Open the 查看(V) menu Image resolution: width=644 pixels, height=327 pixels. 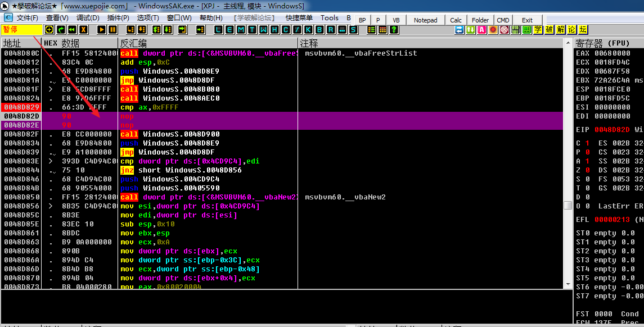(57, 18)
